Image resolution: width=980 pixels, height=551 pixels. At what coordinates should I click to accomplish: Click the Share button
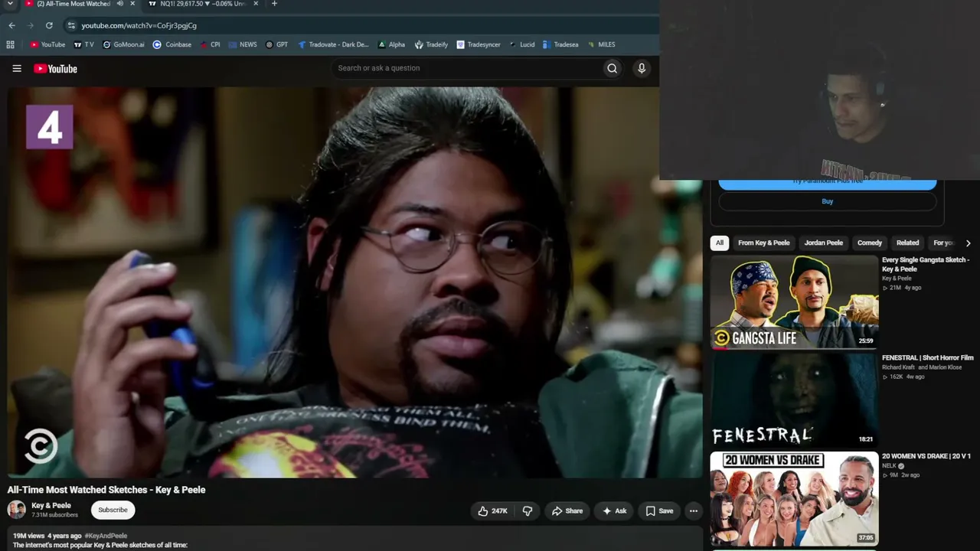567,510
